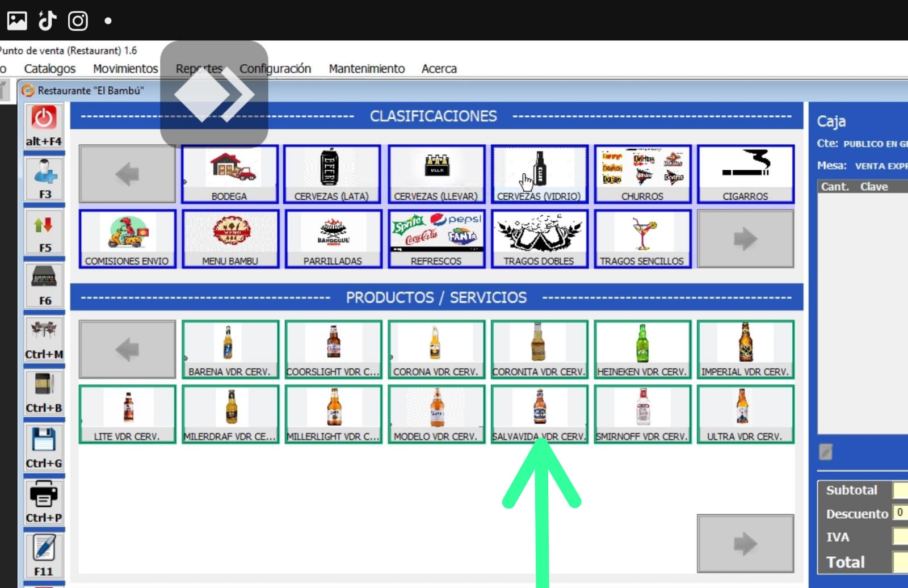The image size is (908, 588).
Task: Select HEINEKEN VDR CERV. product
Action: pos(642,350)
